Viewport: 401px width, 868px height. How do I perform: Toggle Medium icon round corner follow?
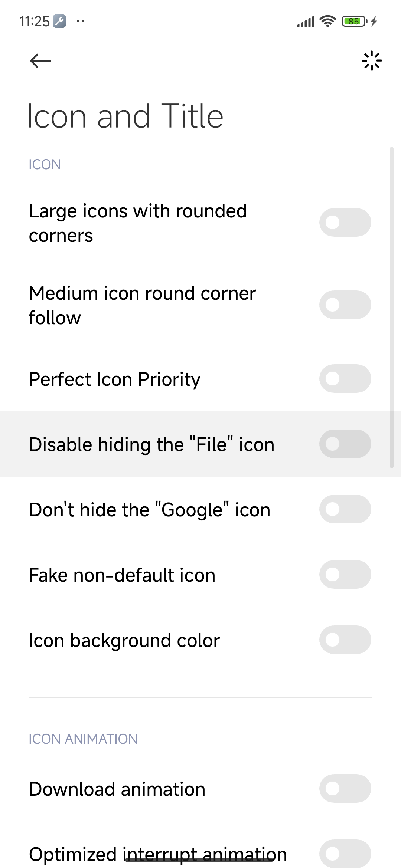click(x=345, y=305)
